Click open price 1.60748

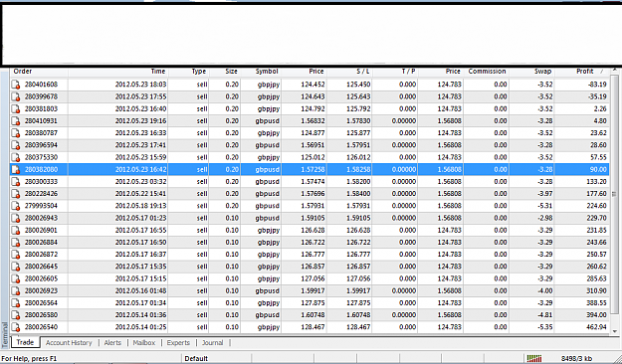[312, 315]
